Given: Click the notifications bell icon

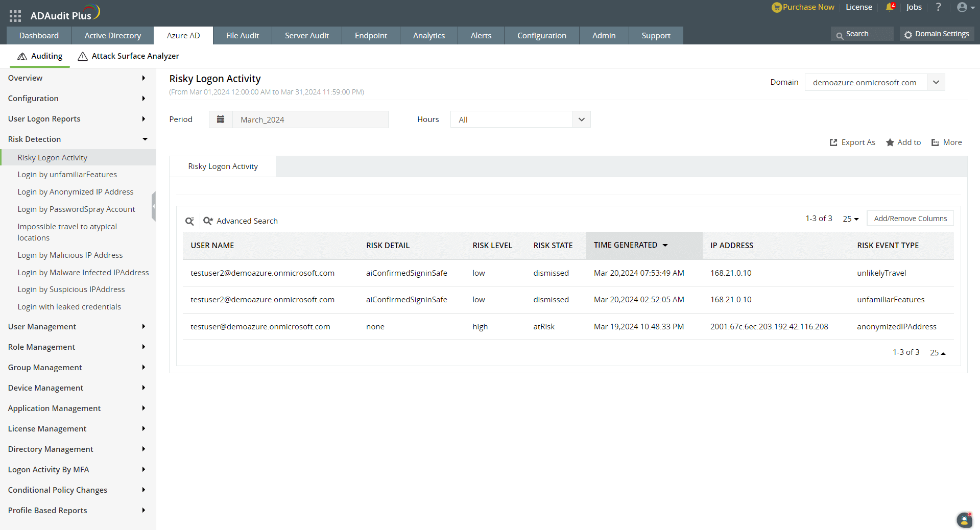Looking at the screenshot, I should tap(889, 7).
